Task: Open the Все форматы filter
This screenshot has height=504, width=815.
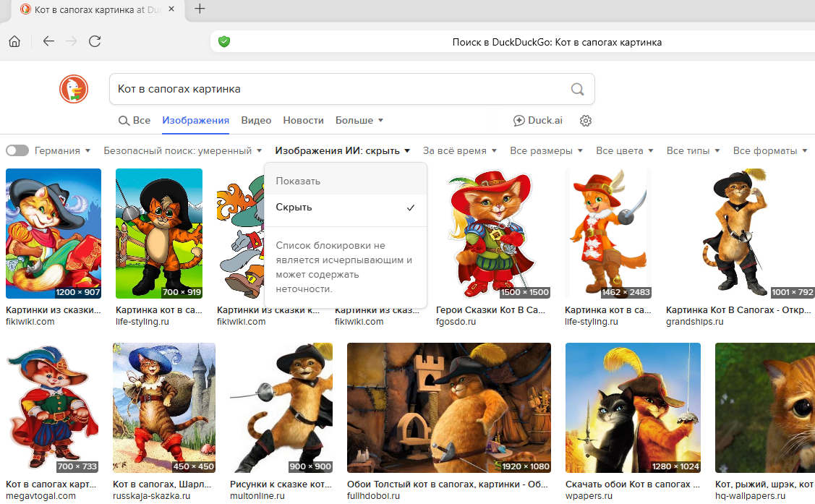Action: [770, 150]
